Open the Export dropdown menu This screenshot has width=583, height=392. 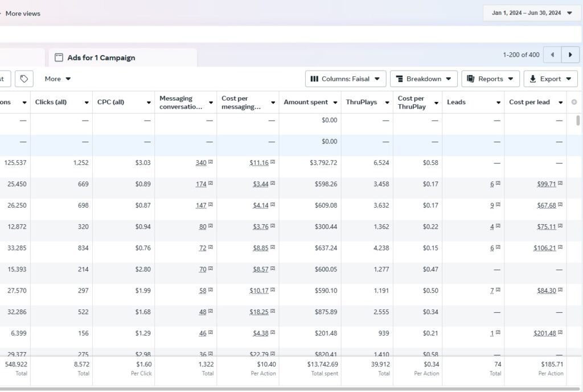pyautogui.click(x=551, y=79)
